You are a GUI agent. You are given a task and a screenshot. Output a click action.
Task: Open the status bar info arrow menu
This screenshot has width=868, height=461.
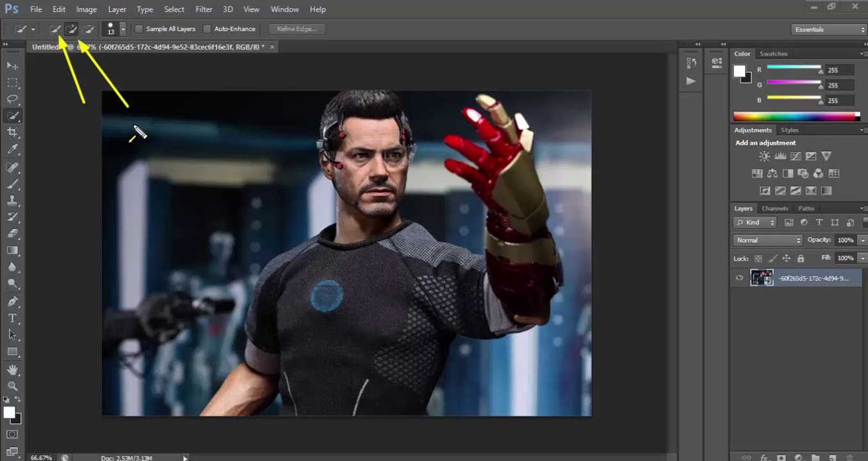[185, 458]
